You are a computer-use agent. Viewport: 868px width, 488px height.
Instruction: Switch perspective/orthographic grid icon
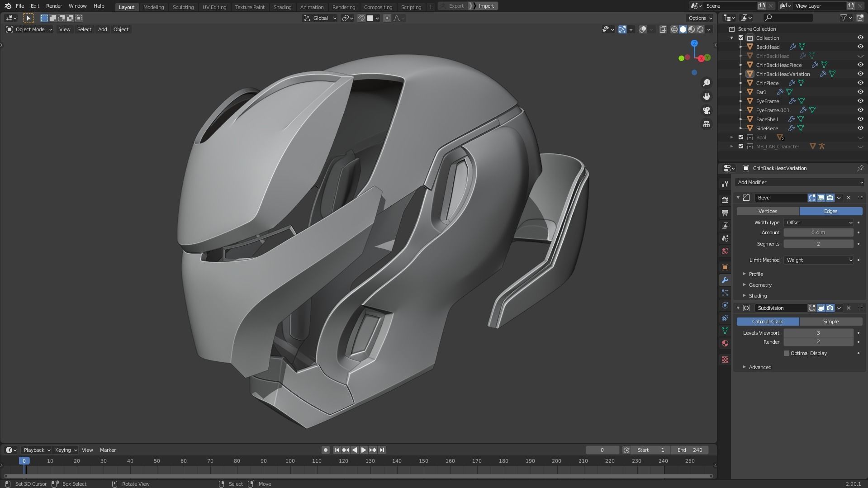[x=706, y=124]
